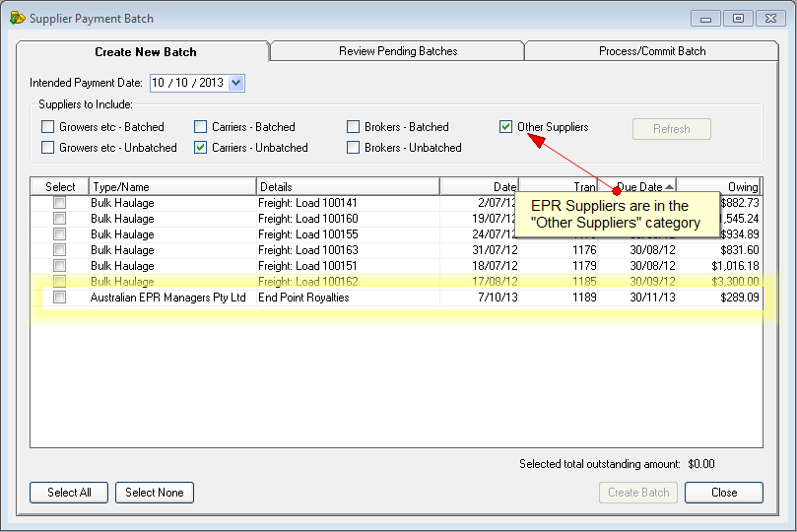Open the Process/Commit Batch tab

[x=652, y=51]
